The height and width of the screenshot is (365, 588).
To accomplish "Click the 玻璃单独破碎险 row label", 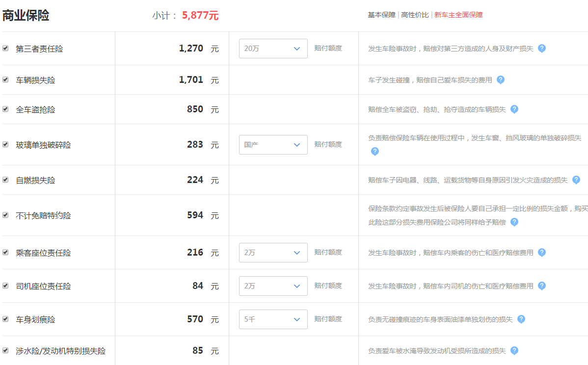I will click(44, 145).
